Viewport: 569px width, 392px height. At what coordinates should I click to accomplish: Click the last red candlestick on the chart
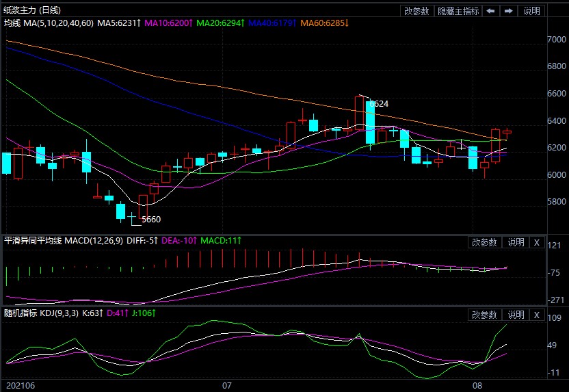[x=507, y=133]
